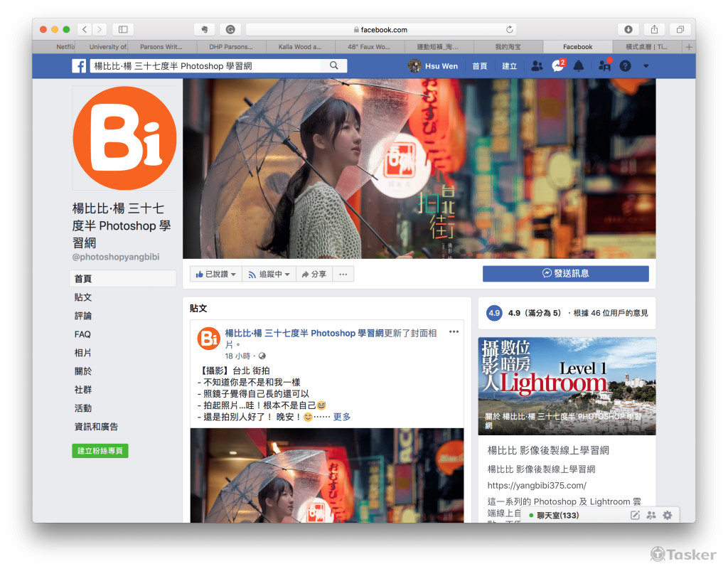Screen dimensions: 728x569
Task: Open the 追蹤中 following dropdown
Action: coord(269,274)
